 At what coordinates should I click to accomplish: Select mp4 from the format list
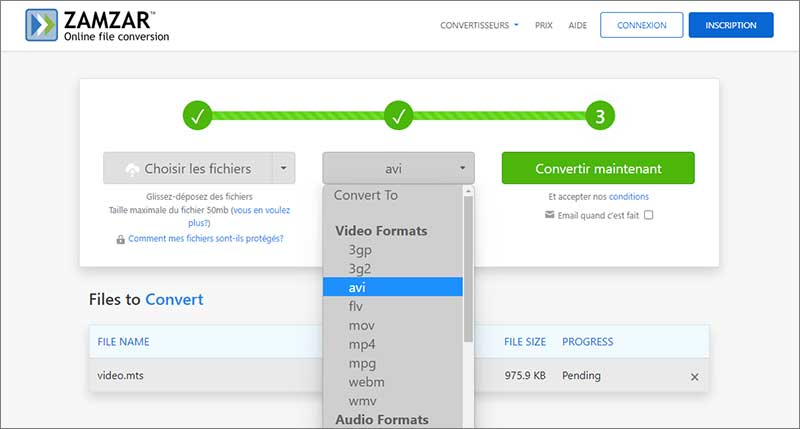[362, 344]
